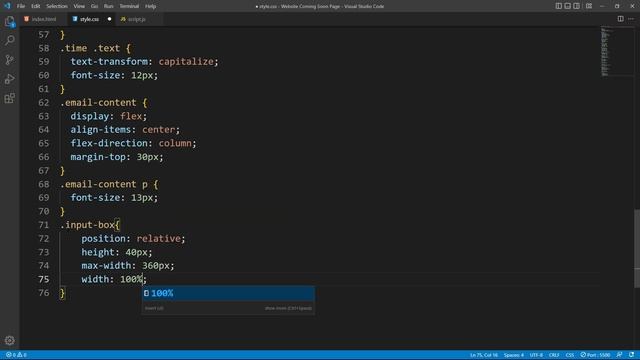Open the Help menu

click(150, 6)
